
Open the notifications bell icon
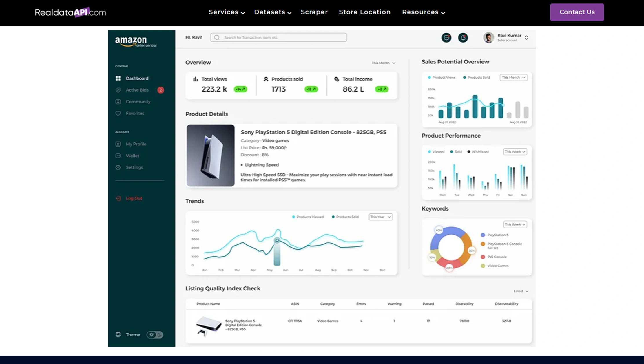coord(463,38)
